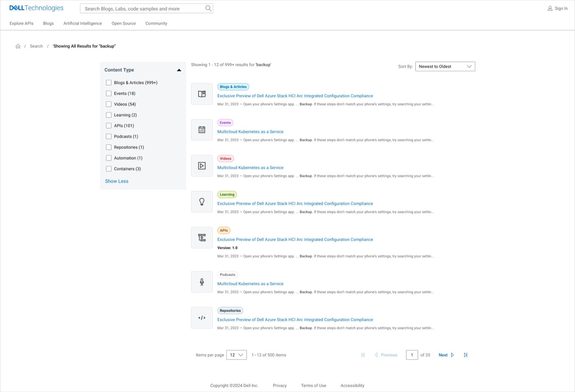Click the search magnifier icon
The height and width of the screenshot is (392, 575).
point(208,8)
